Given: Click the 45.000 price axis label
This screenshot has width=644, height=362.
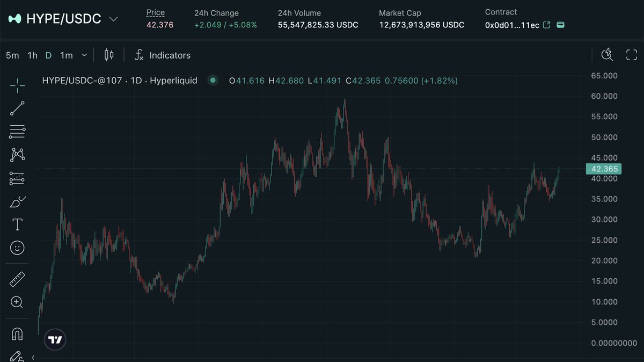Looking at the screenshot, I should [x=604, y=158].
